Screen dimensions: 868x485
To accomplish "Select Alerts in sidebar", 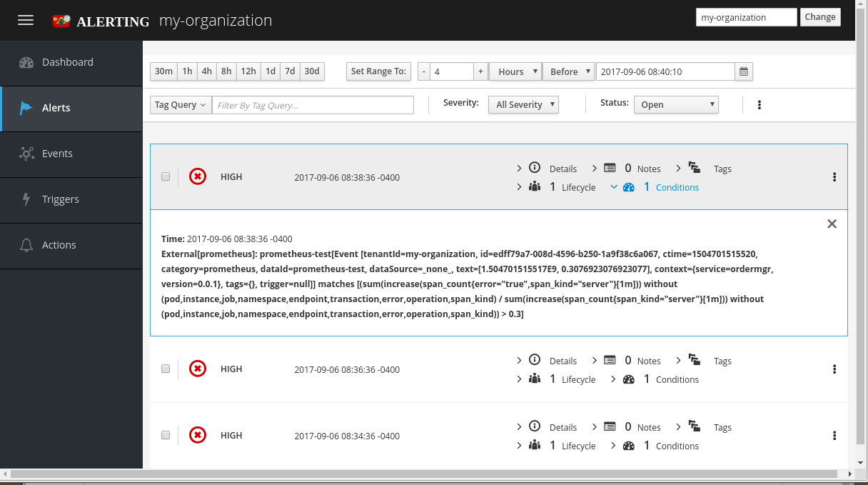I will tap(71, 109).
